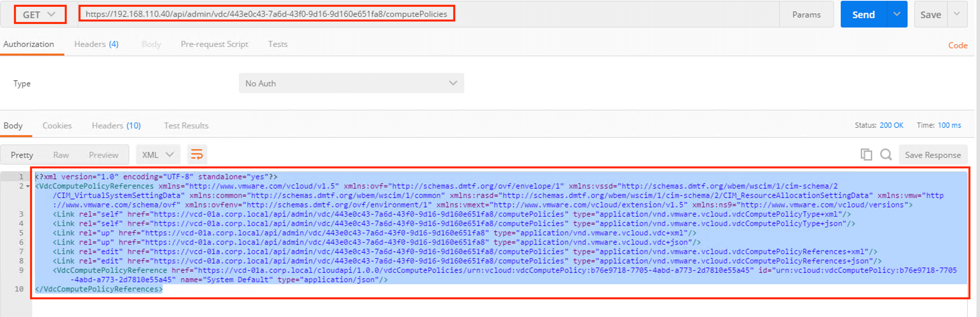Click the orange Code link
This screenshot has width=980, height=317.
[x=957, y=45]
